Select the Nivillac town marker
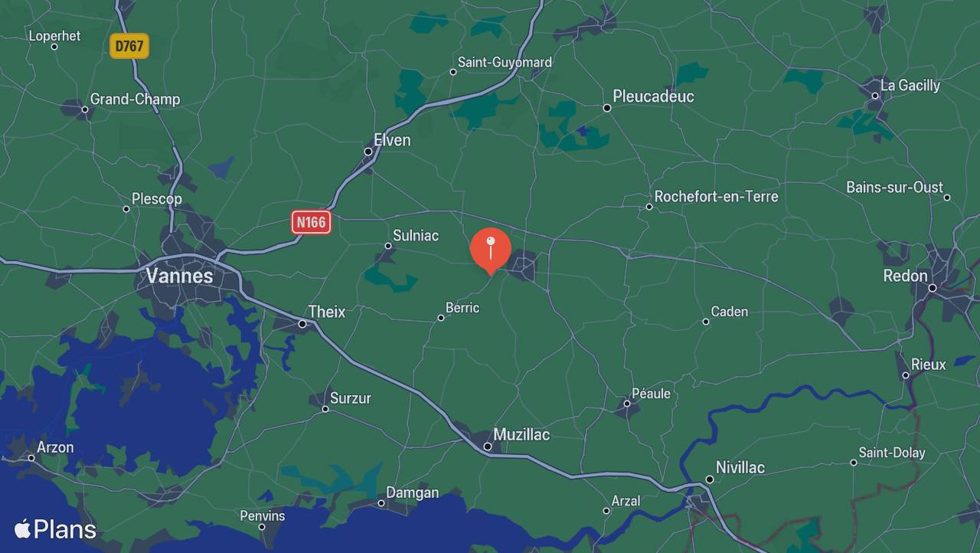 (710, 479)
